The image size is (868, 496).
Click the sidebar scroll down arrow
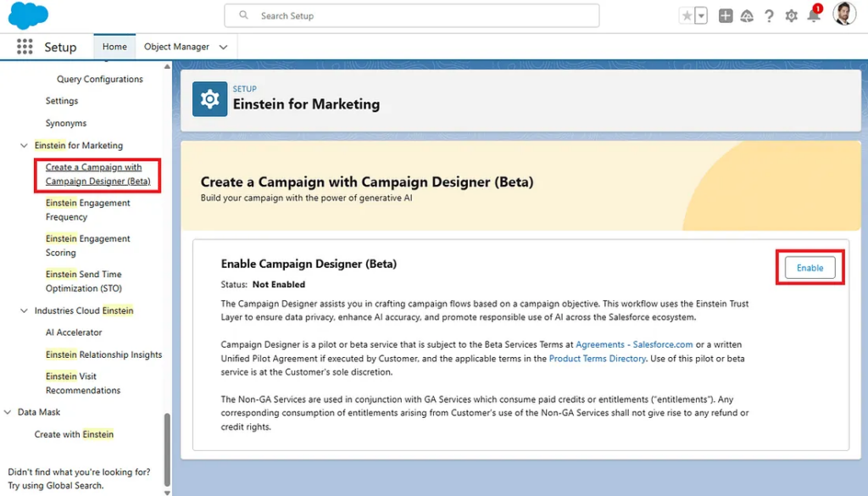(167, 492)
